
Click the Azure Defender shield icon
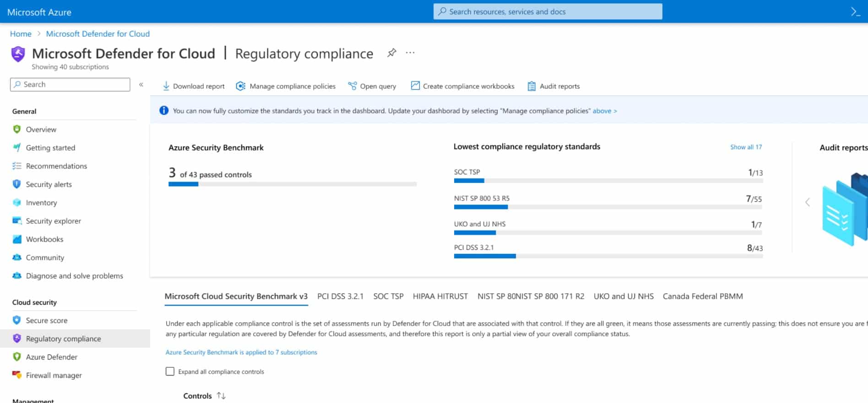[x=17, y=357]
